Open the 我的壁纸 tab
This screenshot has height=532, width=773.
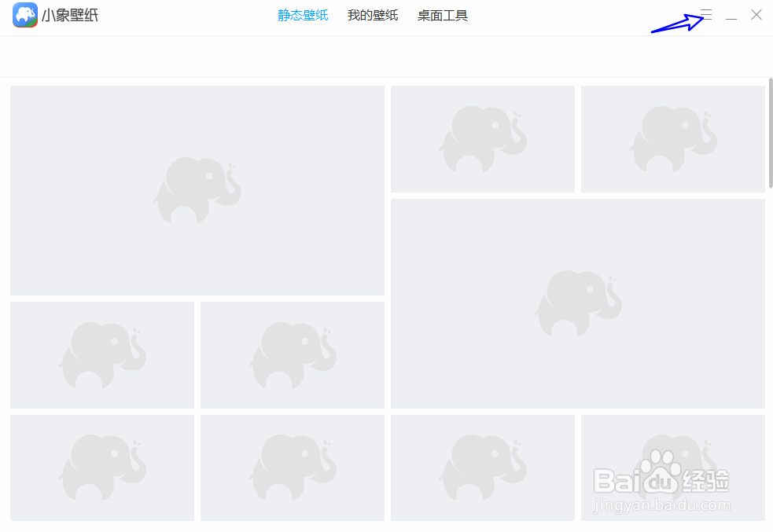tap(373, 15)
